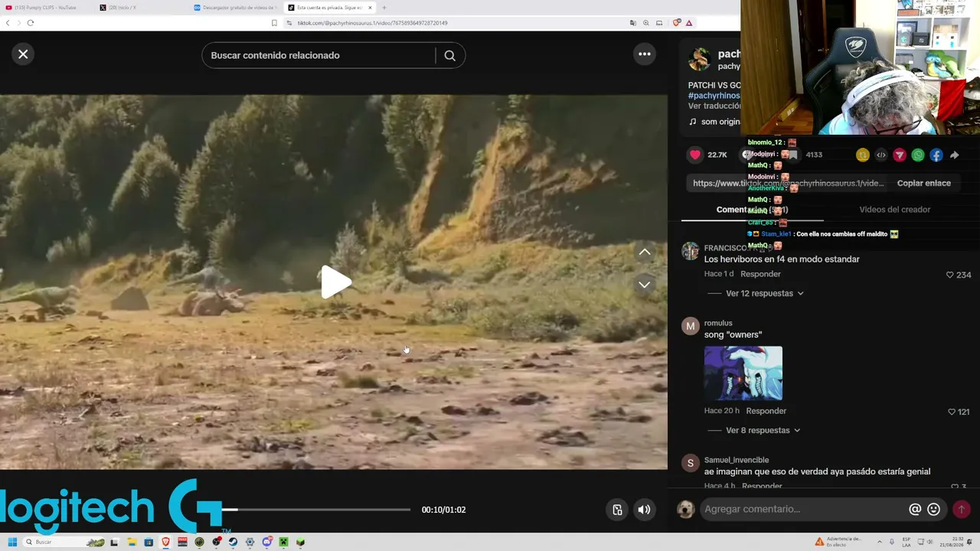Share the video to Facebook
The width and height of the screenshot is (980, 551).
[936, 155]
